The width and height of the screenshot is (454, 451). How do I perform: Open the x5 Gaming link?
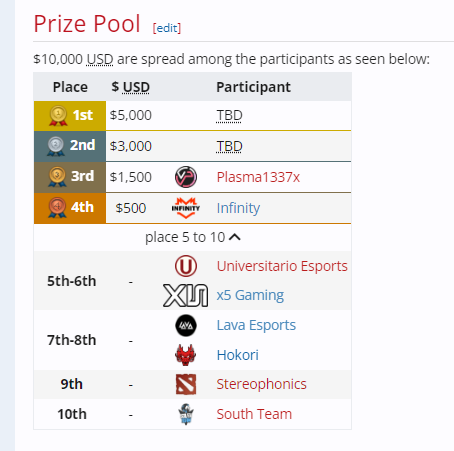[x=250, y=295]
